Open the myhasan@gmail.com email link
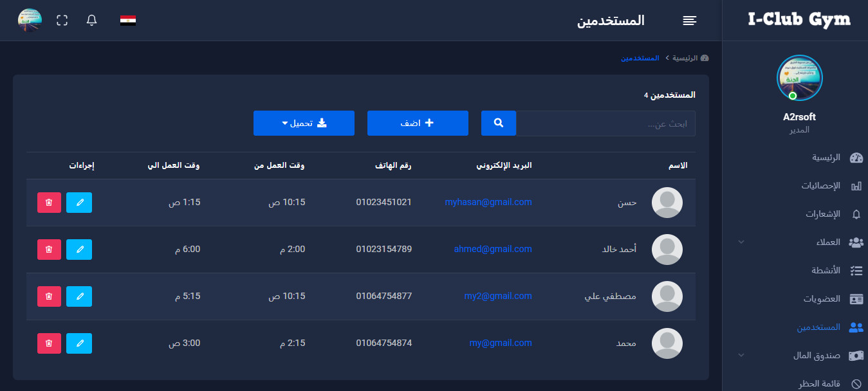Viewport: 868px width, 391px height. tap(488, 202)
